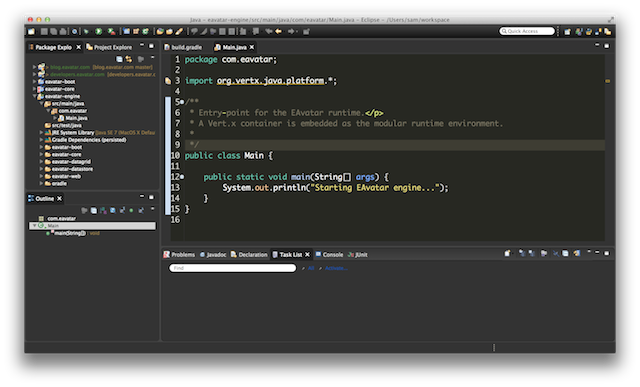The height and width of the screenshot is (387, 640).
Task: Collapse the src/main/java folder
Action: (x=42, y=104)
